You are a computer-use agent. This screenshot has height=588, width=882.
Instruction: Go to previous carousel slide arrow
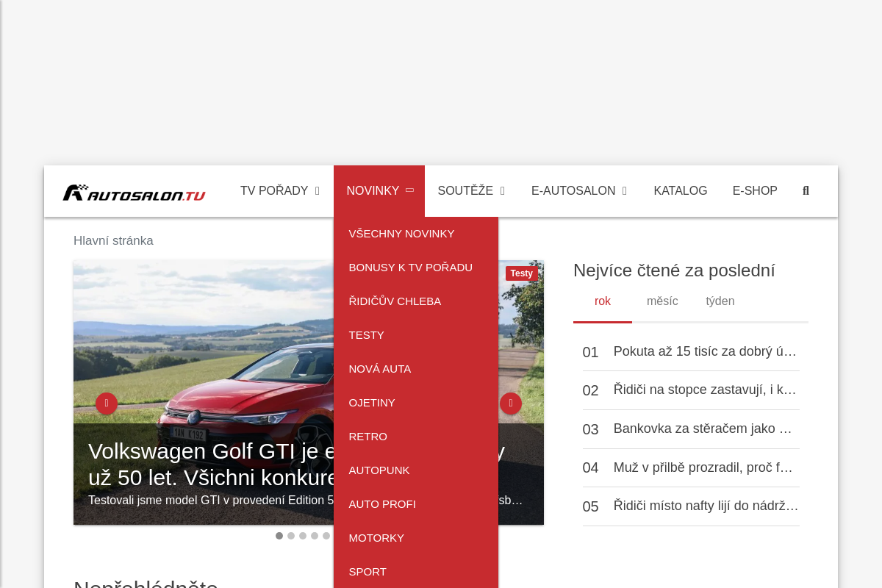point(107,404)
